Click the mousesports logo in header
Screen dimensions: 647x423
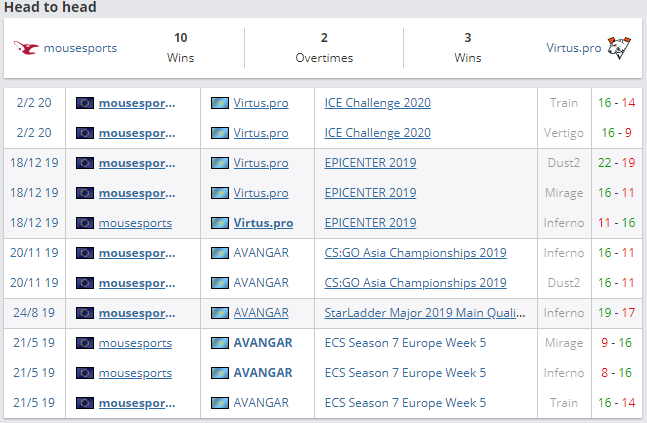(x=26, y=47)
